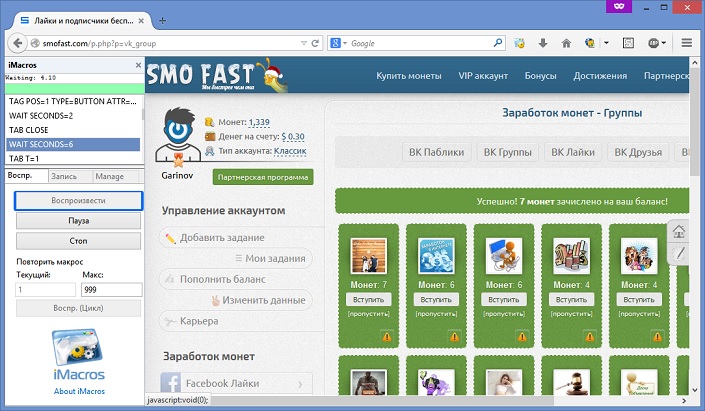
Task: Select the ВК Лайки category tab
Action: pos(573,152)
